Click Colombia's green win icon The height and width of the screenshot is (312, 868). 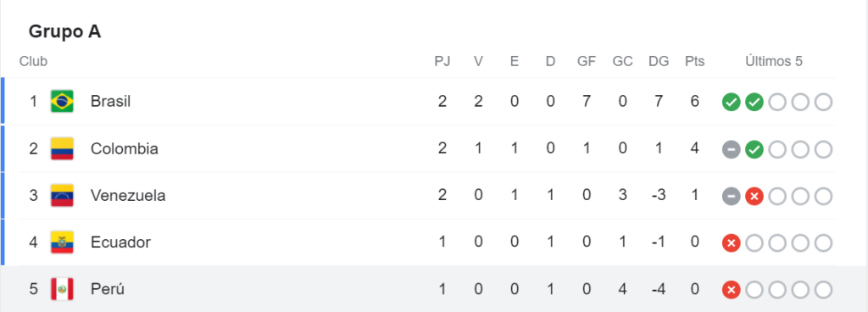(754, 149)
